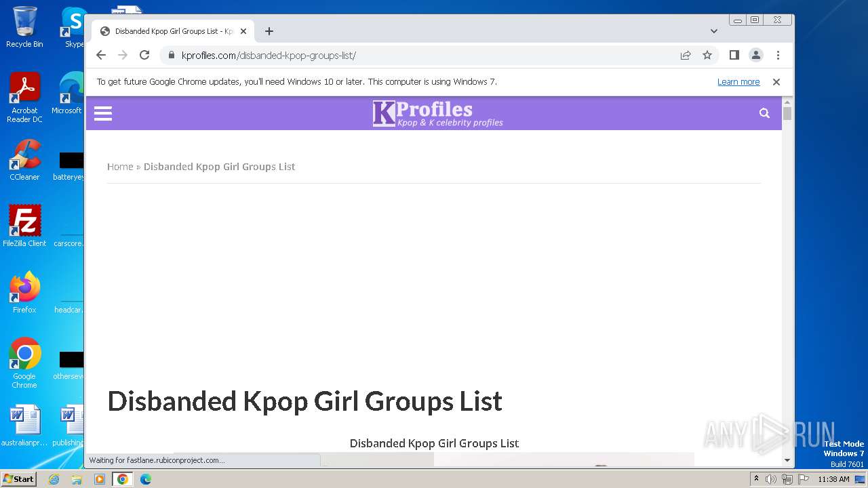Click the 11:38 AM taskbar clock
The height and width of the screenshot is (488, 868).
tap(833, 479)
